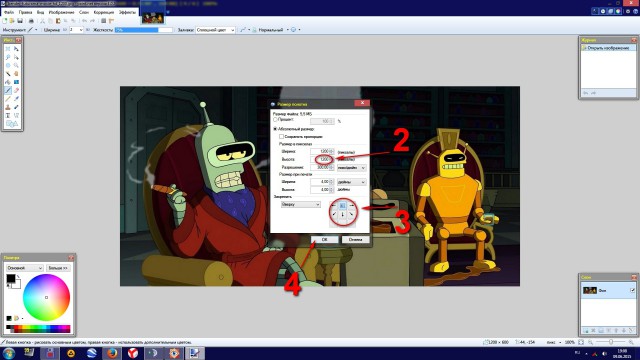Select the Eraser tool

[16, 90]
